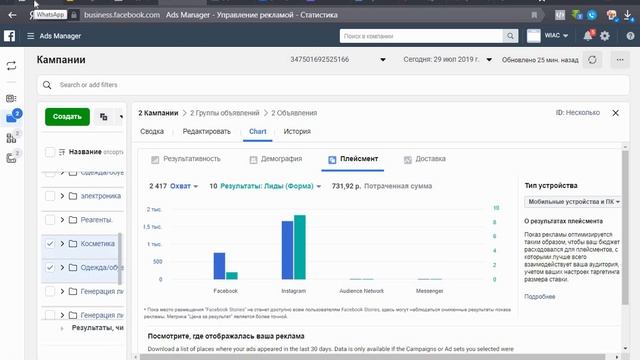The width and height of the screenshot is (640, 360).
Task: Open ads icon in left sidebar
Action: (x=11, y=158)
